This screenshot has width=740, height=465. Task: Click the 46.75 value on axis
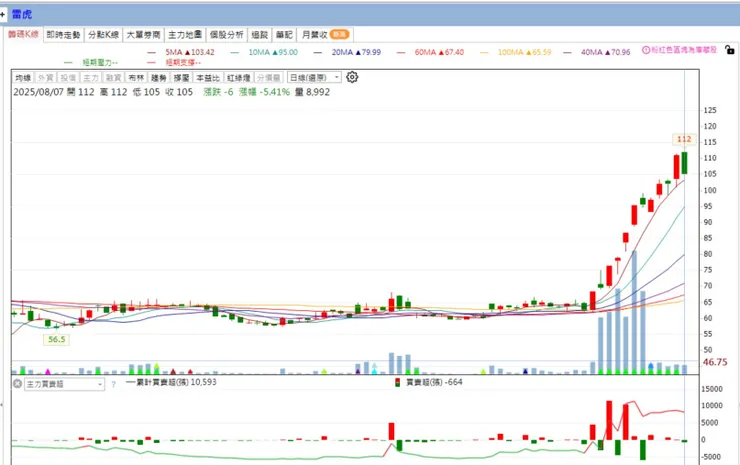tap(715, 362)
